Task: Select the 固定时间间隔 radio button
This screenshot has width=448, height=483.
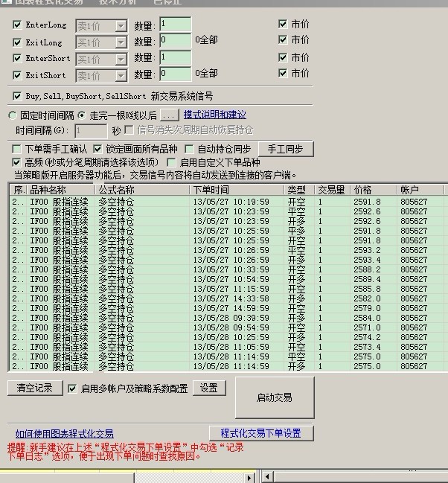Action: (x=13, y=115)
